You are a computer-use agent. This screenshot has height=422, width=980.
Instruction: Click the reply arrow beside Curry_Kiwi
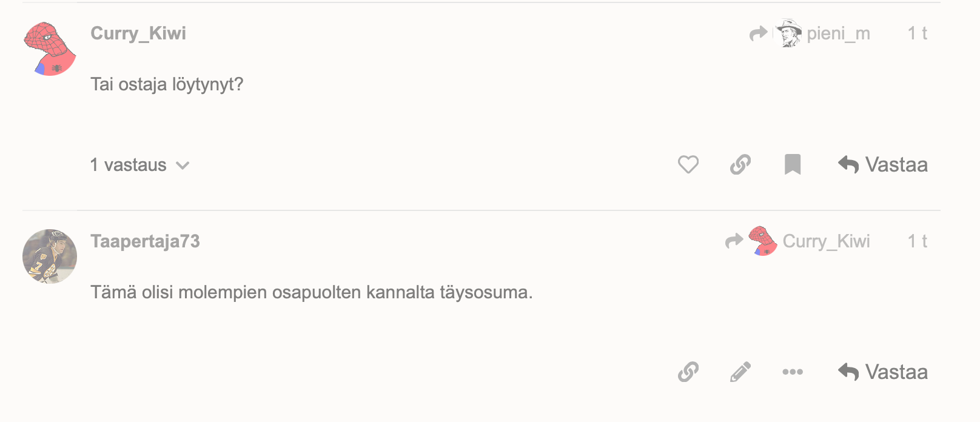(734, 241)
